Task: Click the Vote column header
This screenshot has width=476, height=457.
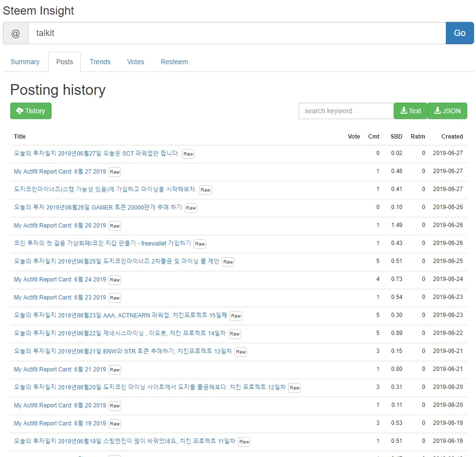Action: [353, 137]
